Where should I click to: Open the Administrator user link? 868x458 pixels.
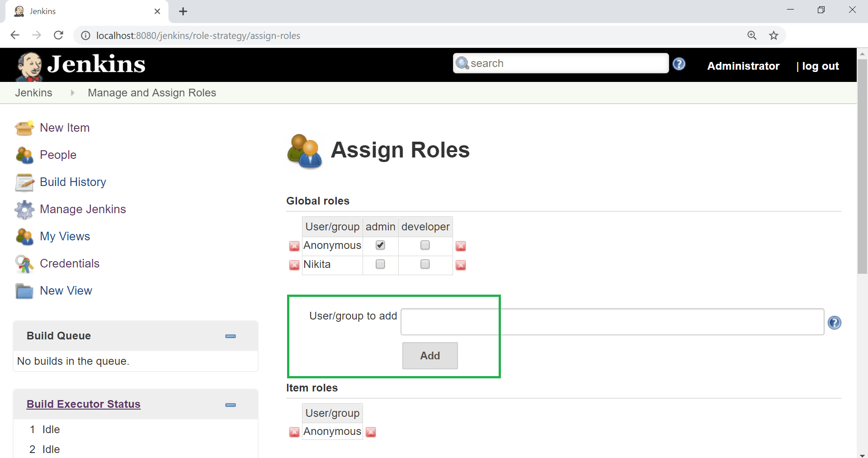pos(743,66)
